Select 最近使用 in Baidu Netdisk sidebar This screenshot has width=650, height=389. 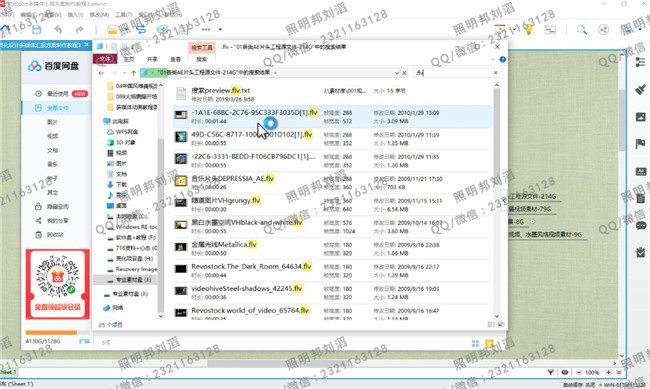(58, 94)
